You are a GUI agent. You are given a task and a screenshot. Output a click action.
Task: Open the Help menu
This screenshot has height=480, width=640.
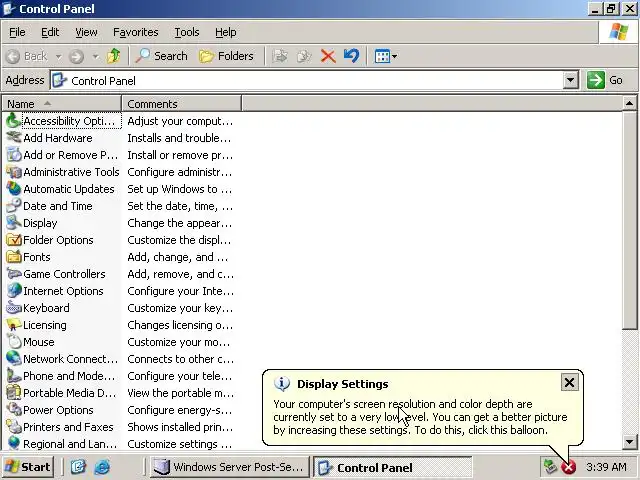(x=226, y=32)
